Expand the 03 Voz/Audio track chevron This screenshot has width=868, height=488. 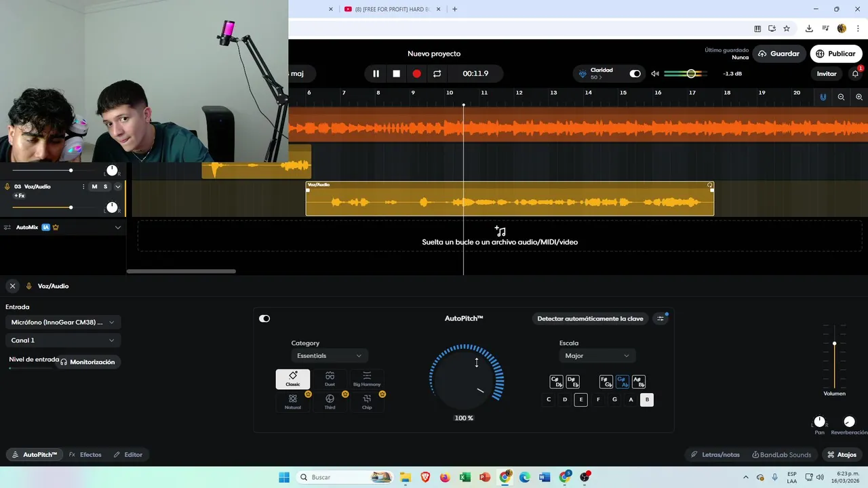click(118, 186)
